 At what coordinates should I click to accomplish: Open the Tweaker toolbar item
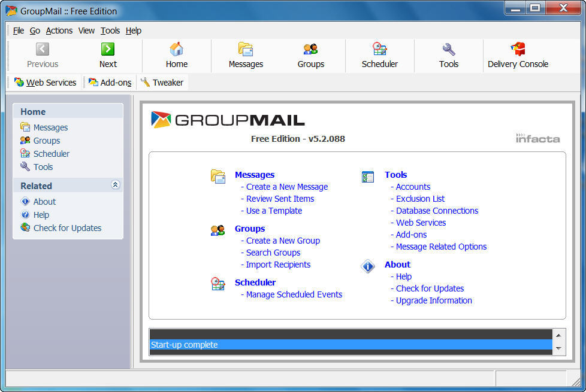[162, 83]
